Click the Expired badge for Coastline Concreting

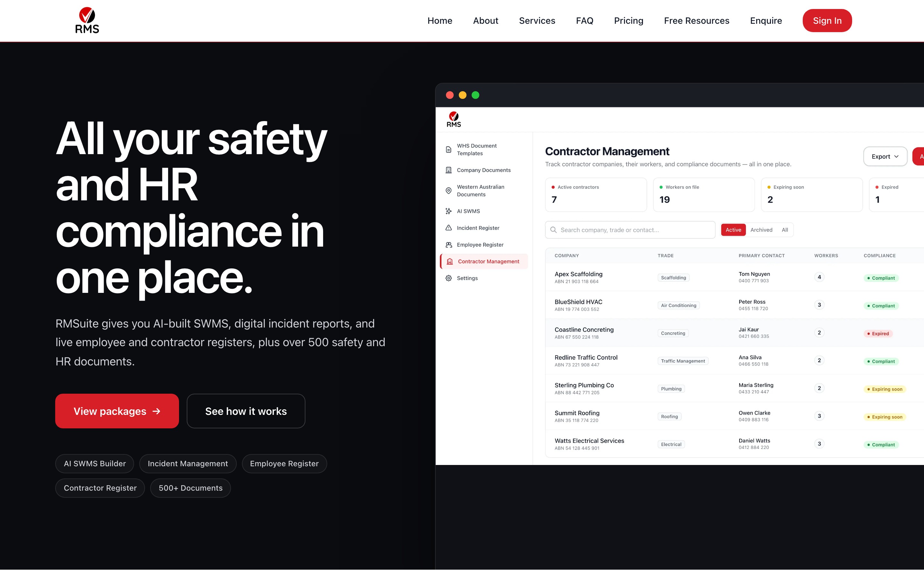[x=877, y=334]
